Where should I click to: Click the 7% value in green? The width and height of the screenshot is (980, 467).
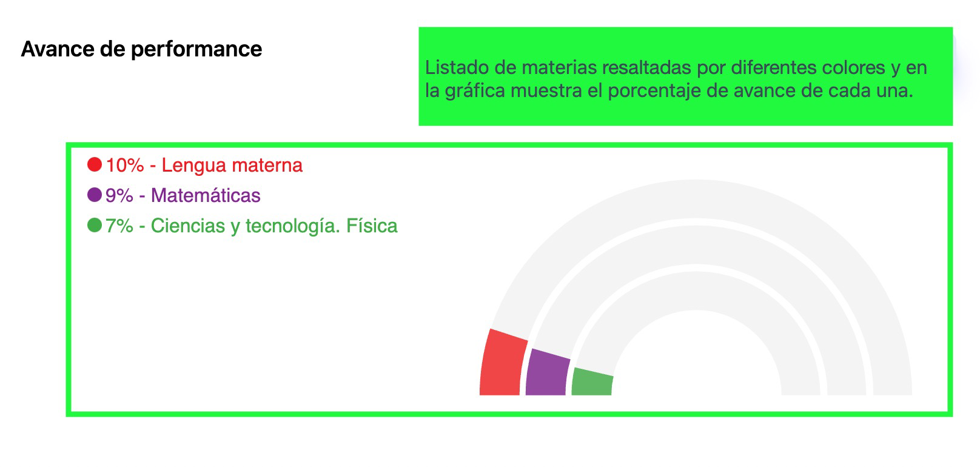(119, 226)
